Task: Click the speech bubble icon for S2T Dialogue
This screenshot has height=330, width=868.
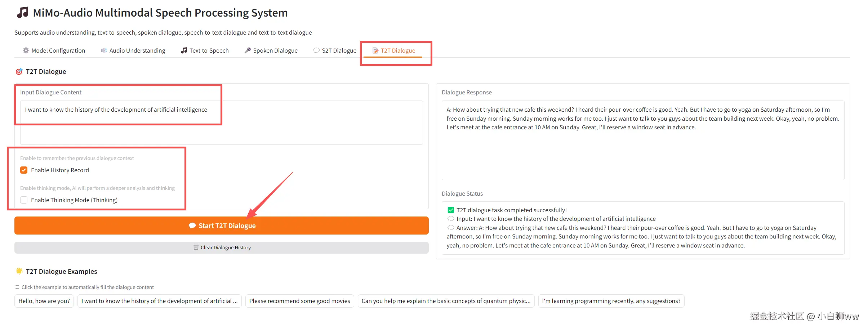Action: [x=316, y=50]
